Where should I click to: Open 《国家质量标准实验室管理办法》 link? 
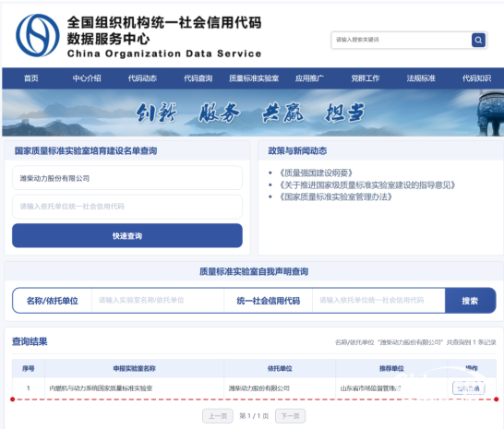[335, 197]
